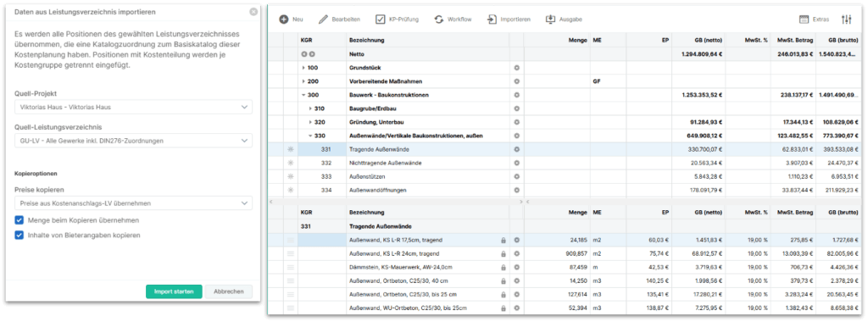Open the Bearbeiten pencil tool
Image resolution: width=868 pixels, height=322 pixels.
click(323, 19)
